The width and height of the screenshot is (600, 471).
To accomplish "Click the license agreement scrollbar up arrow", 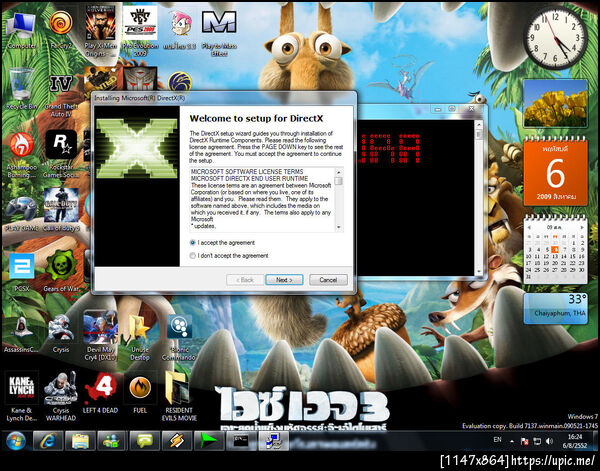I will (x=339, y=172).
